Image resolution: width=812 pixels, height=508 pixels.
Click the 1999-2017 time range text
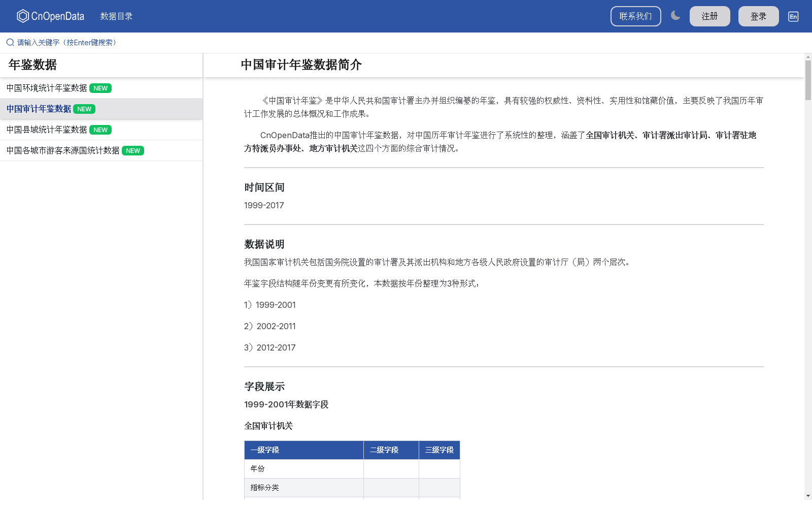pyautogui.click(x=264, y=205)
